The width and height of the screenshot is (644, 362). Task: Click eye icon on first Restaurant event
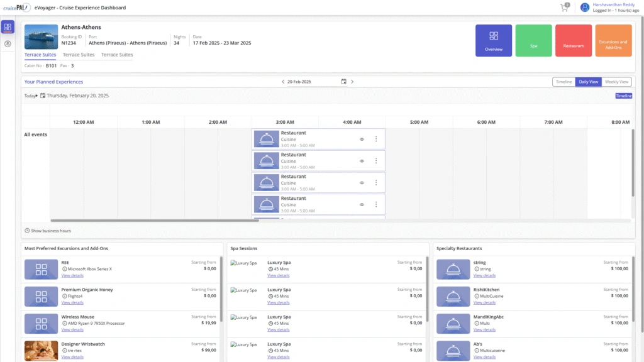362,139
